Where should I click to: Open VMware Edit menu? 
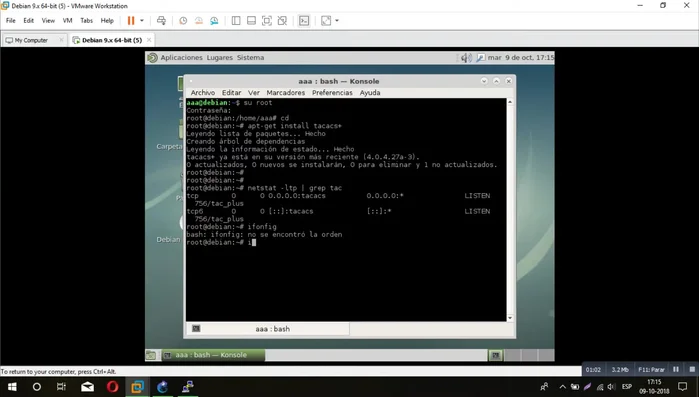coord(29,20)
